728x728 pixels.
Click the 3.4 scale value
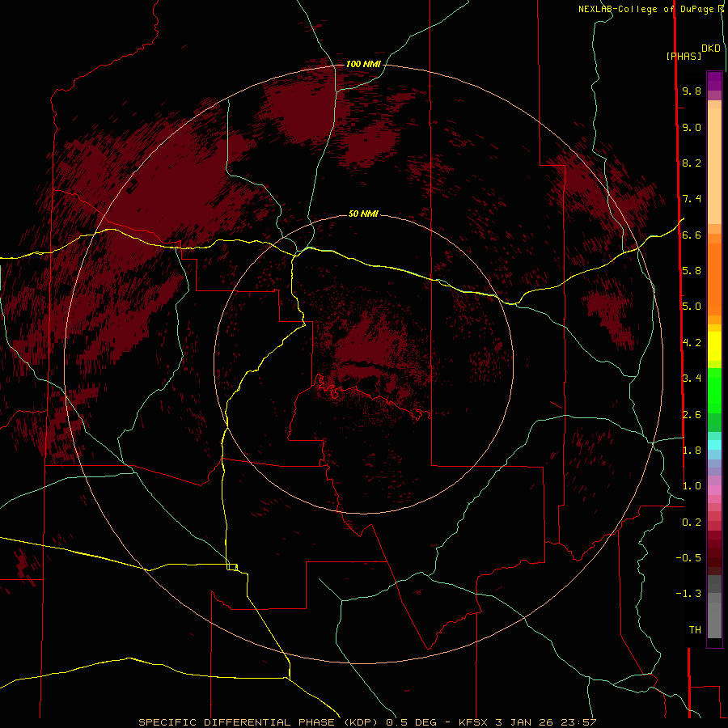pyautogui.click(x=692, y=379)
